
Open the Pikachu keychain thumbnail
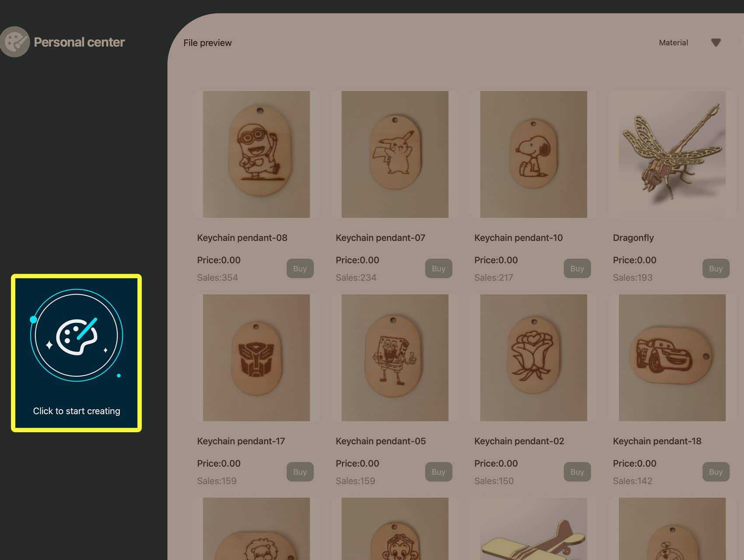coord(395,154)
